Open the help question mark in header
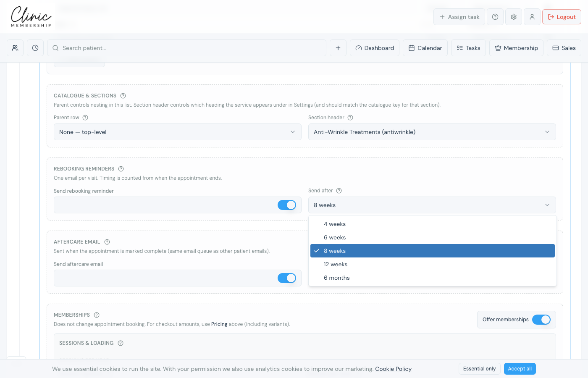 (495, 17)
